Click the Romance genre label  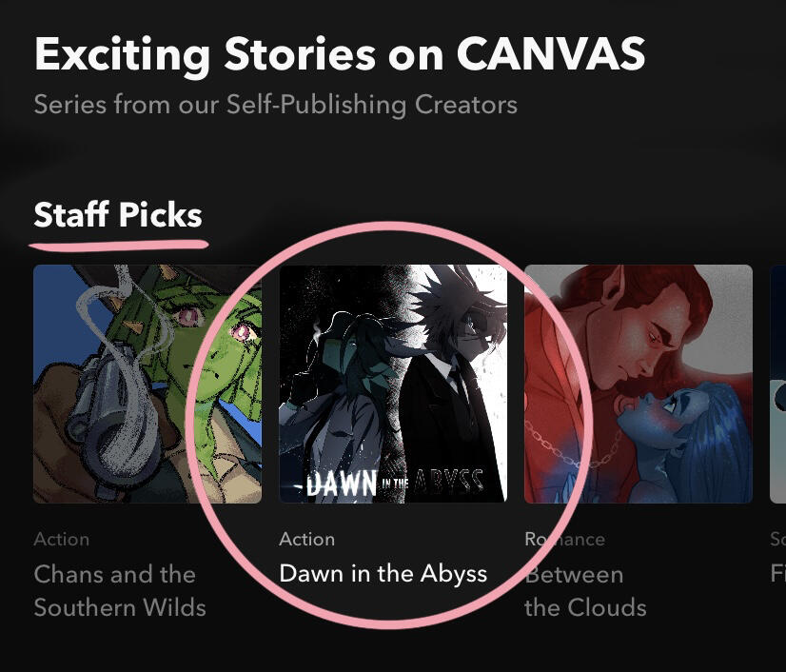(x=564, y=539)
